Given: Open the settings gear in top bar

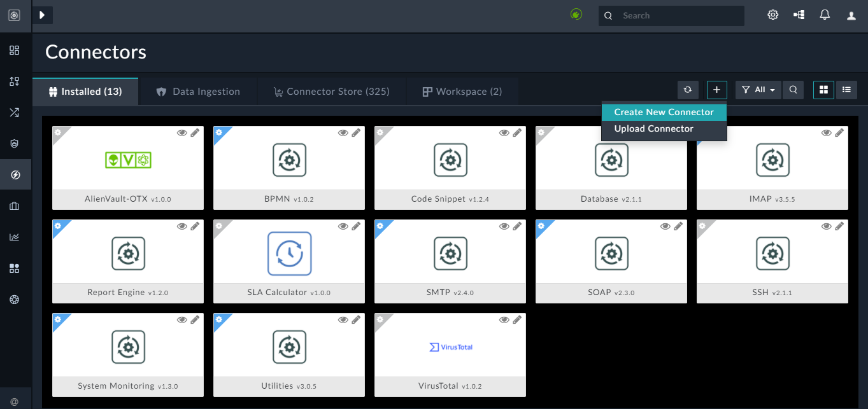Looking at the screenshot, I should [772, 14].
